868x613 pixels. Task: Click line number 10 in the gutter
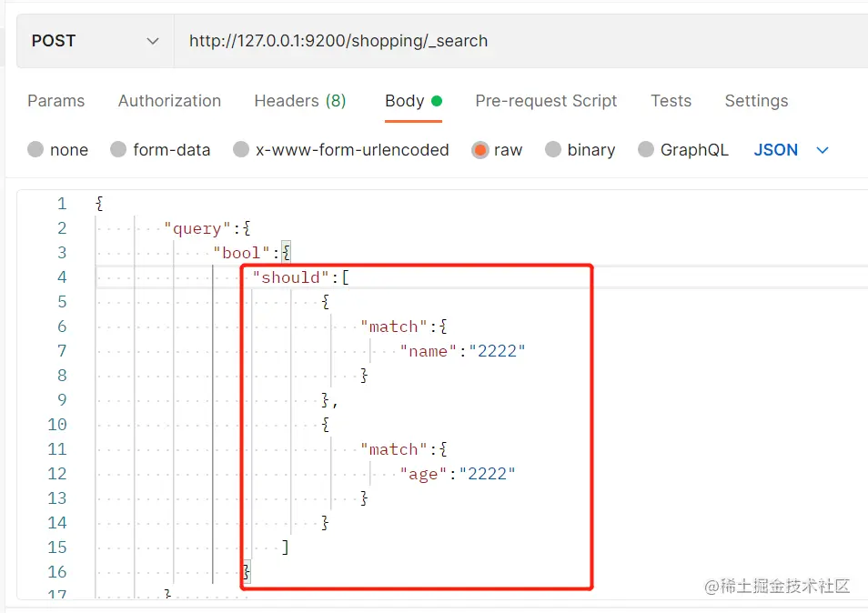pos(57,425)
